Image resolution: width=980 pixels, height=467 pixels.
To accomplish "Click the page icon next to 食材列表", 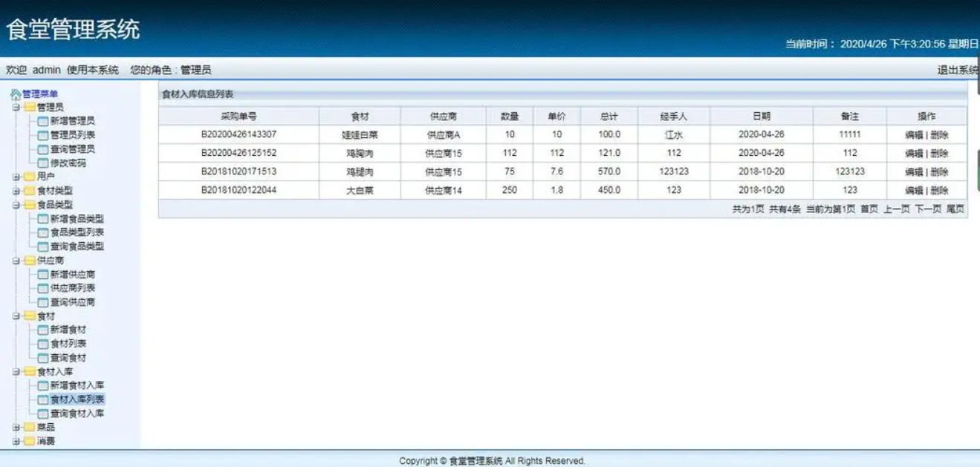I will click(x=43, y=344).
